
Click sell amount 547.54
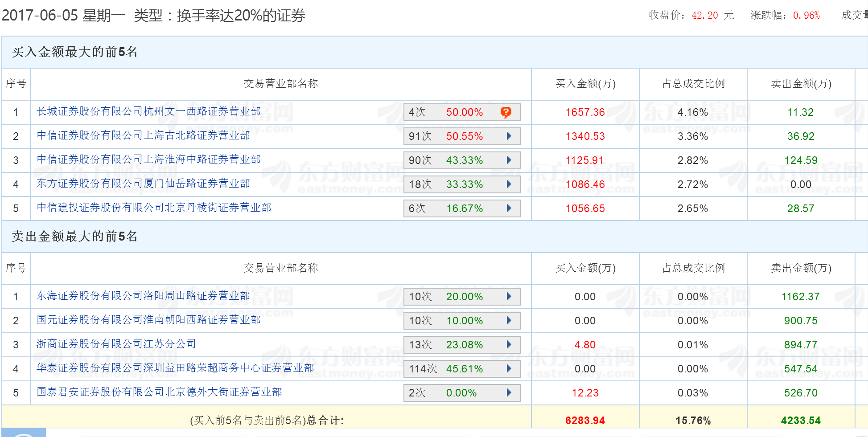801,369
